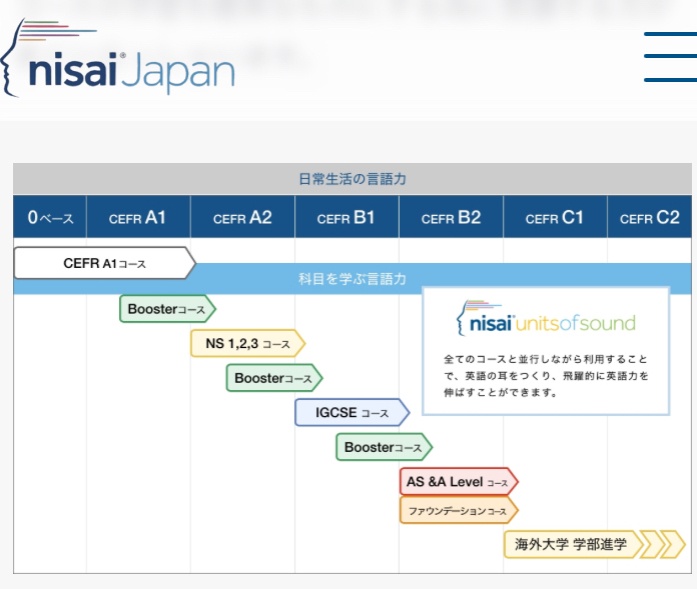Click the nisai units of sound logo
The image size is (697, 589).
tap(546, 322)
